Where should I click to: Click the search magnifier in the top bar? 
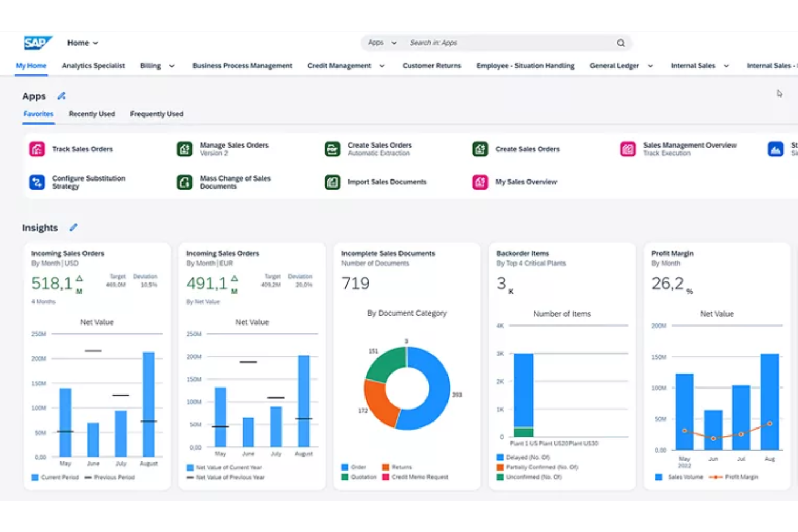coord(620,43)
